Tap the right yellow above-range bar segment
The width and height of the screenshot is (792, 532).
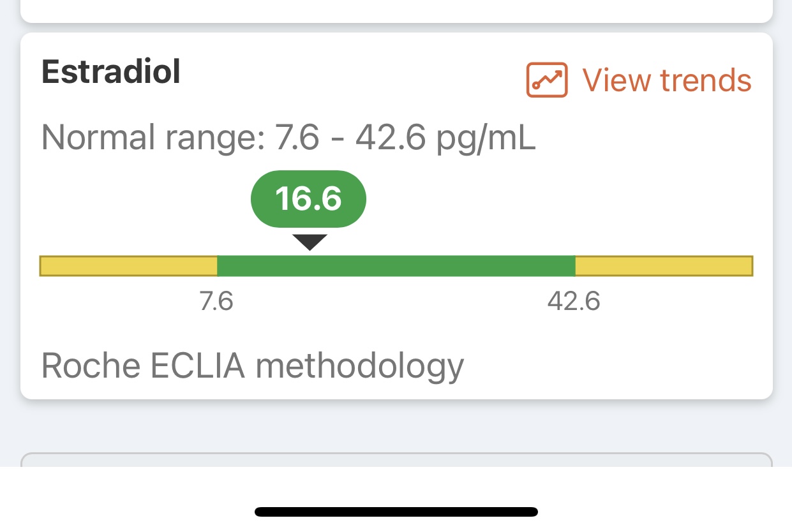tap(664, 266)
